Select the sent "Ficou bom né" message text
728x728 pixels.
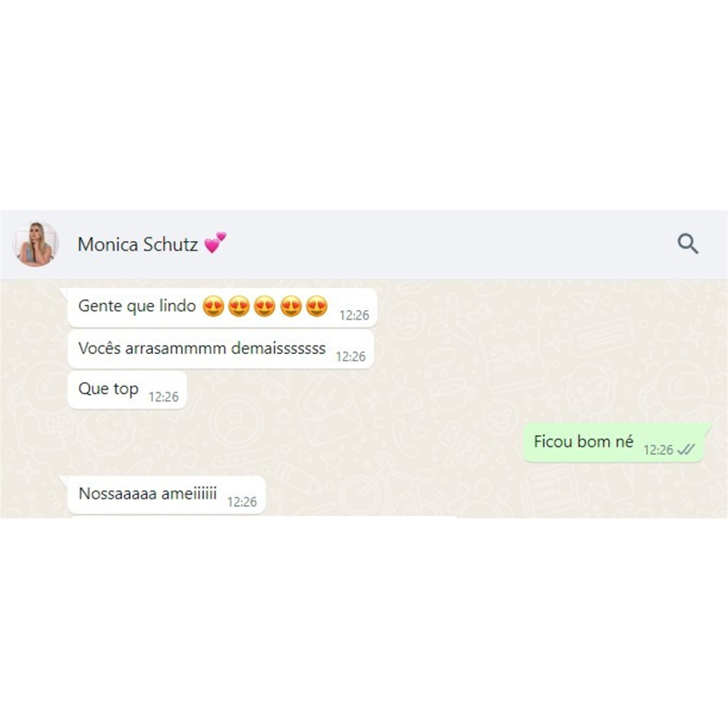point(583,441)
